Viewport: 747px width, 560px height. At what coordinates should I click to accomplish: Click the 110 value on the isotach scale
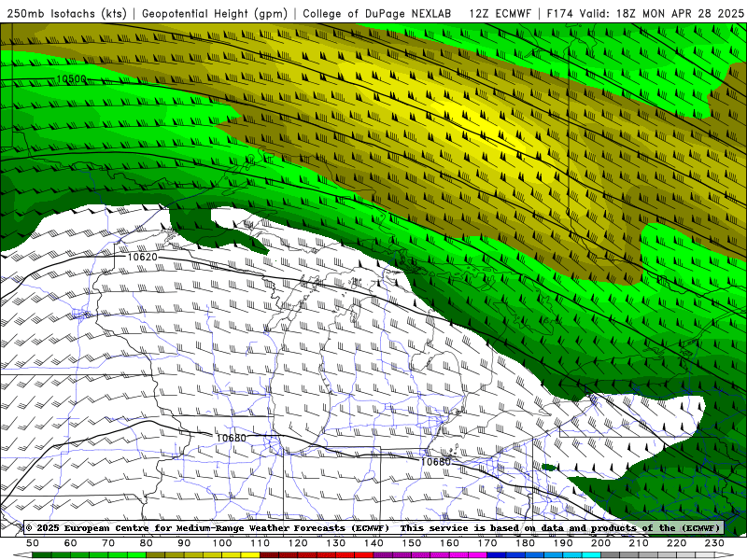[261, 543]
